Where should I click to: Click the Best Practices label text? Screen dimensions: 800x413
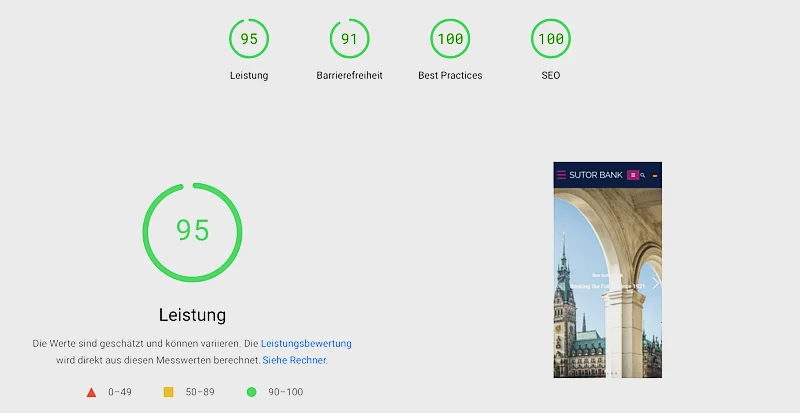coord(450,76)
